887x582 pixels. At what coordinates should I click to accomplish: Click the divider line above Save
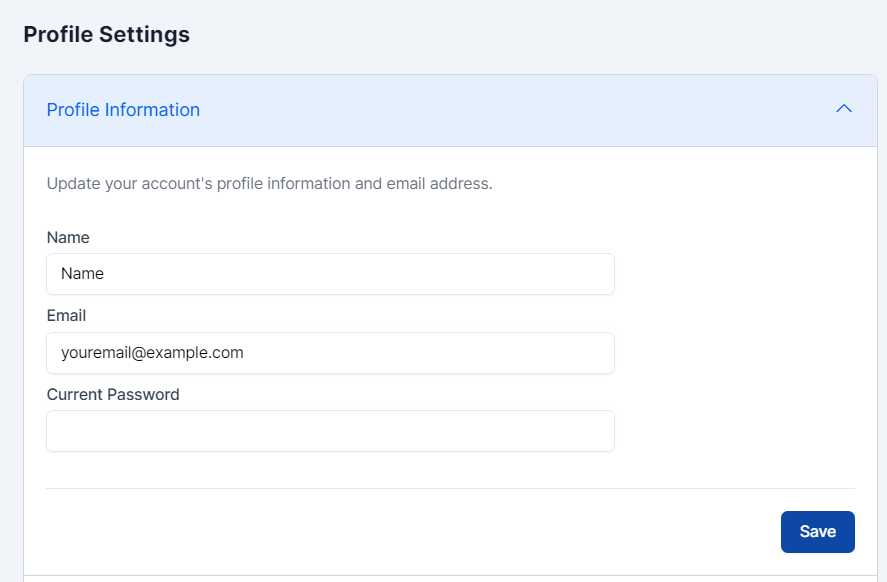coord(450,488)
